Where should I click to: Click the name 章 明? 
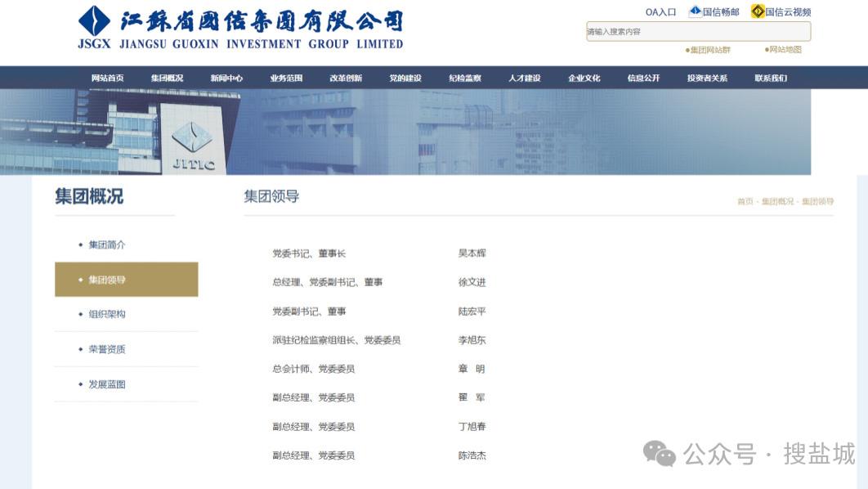(x=472, y=369)
